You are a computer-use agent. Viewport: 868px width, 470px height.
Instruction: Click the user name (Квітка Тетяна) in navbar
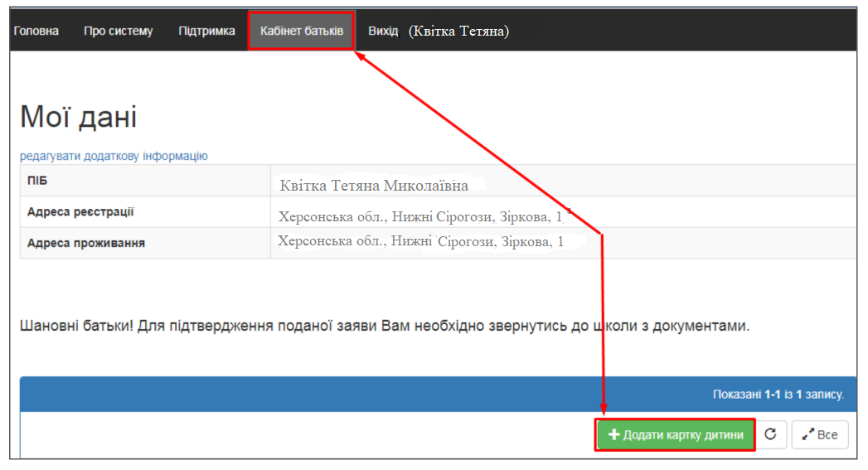[459, 31]
